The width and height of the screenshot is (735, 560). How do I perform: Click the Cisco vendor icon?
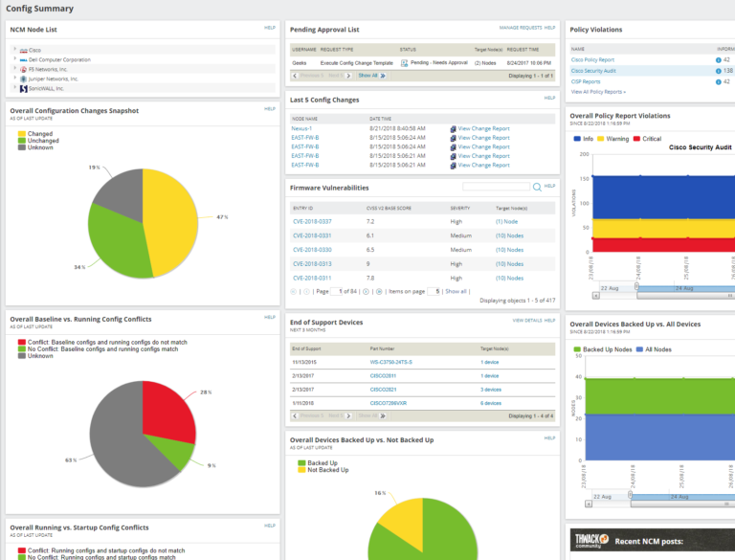click(x=23, y=50)
